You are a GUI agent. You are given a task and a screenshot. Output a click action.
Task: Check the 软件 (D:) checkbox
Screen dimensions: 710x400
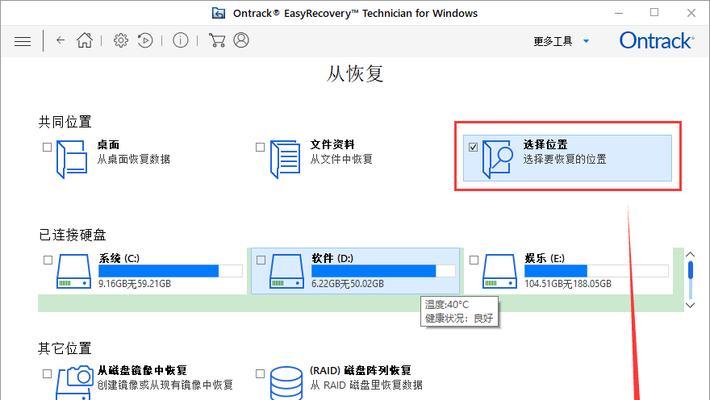tap(261, 260)
